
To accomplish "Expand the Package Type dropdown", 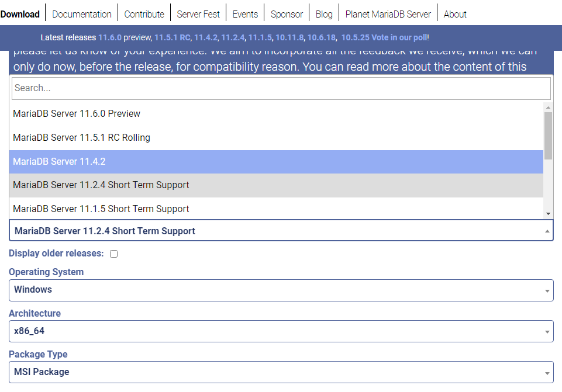I will tap(281, 372).
